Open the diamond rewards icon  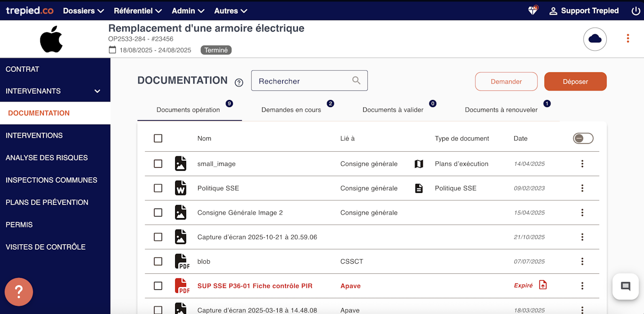tap(533, 11)
